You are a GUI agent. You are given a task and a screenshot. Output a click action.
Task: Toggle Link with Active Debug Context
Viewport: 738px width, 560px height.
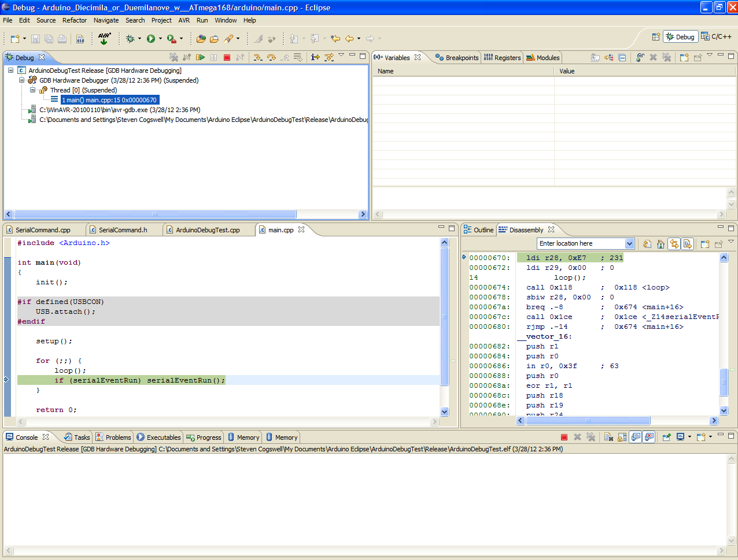(674, 244)
